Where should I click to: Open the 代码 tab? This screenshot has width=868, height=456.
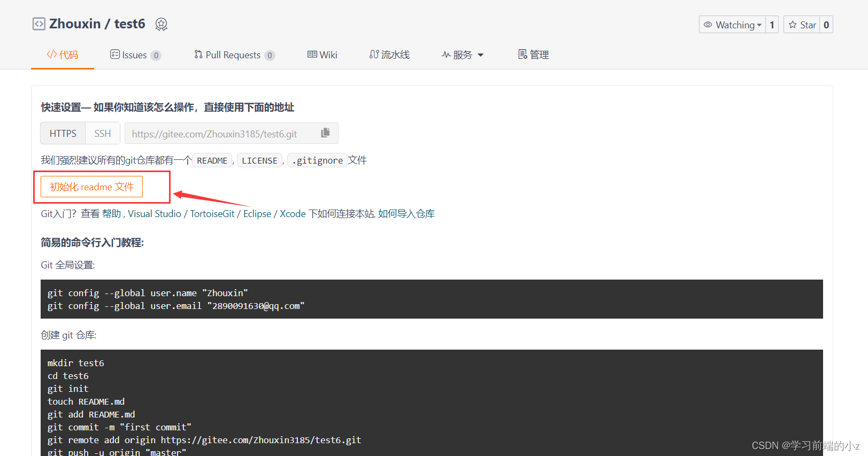[63, 55]
